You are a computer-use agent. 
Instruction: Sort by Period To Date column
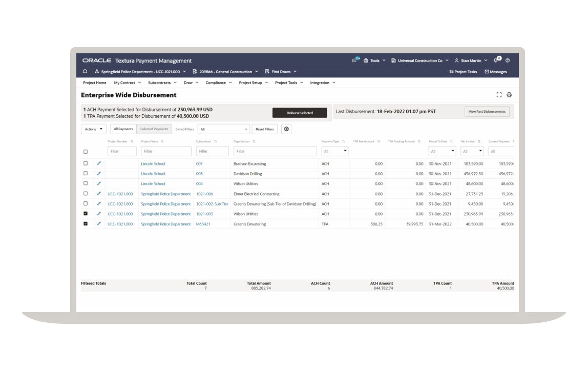(x=451, y=141)
